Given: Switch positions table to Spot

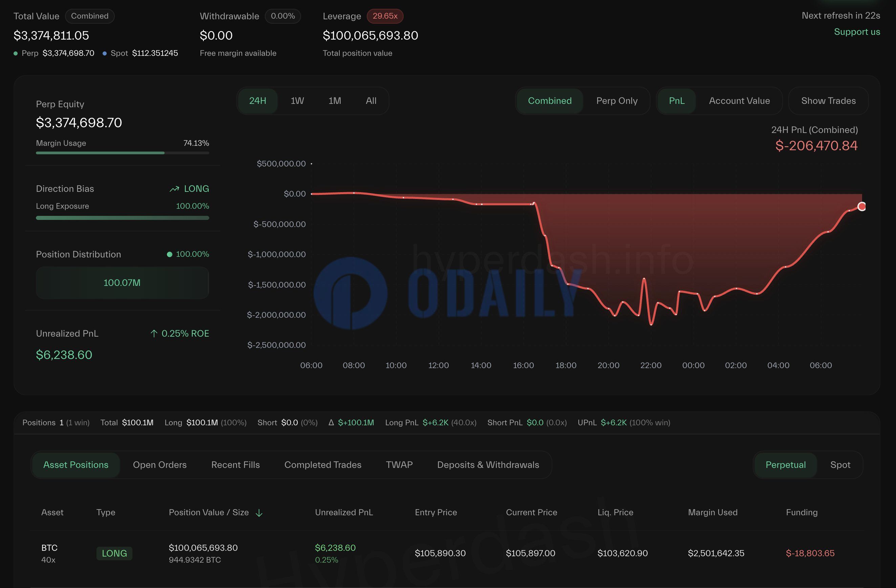Looking at the screenshot, I should pyautogui.click(x=840, y=465).
